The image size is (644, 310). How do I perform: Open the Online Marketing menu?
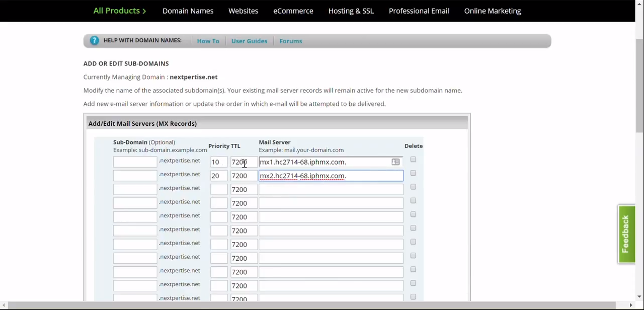coord(492,11)
